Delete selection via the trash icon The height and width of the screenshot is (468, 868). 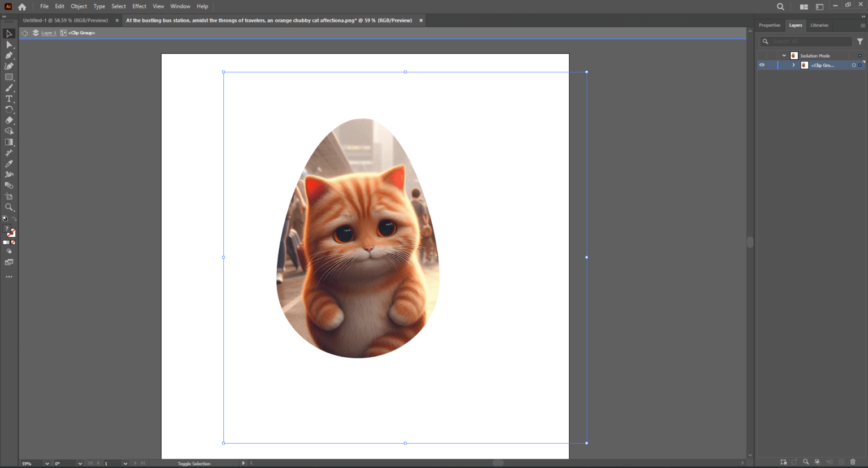853,462
